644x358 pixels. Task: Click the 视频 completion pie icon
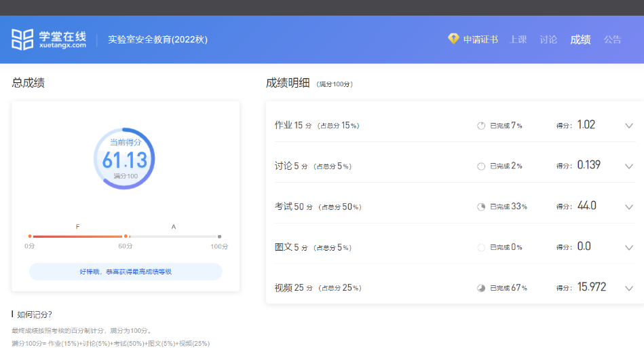pyautogui.click(x=481, y=288)
